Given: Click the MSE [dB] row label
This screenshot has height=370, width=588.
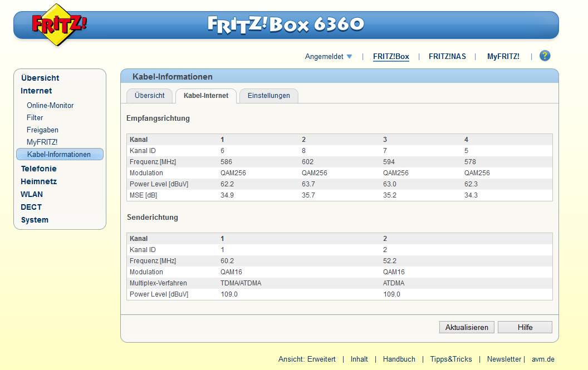Looking at the screenshot, I should pos(143,195).
